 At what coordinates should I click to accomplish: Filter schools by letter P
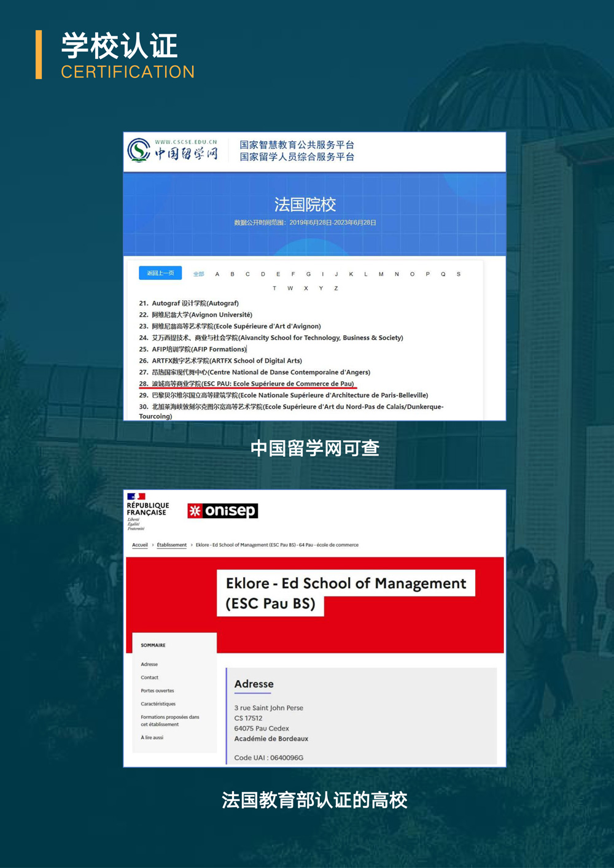pyautogui.click(x=428, y=274)
